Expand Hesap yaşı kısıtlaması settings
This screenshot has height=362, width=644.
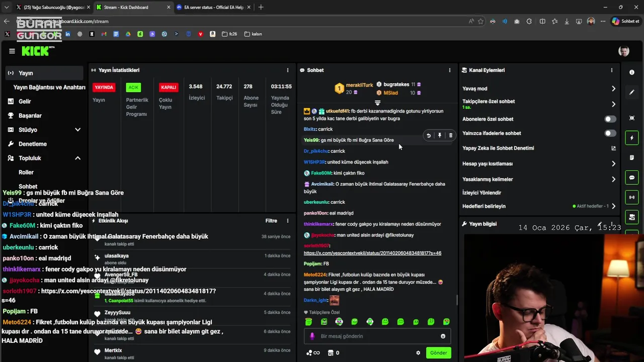[x=613, y=164]
